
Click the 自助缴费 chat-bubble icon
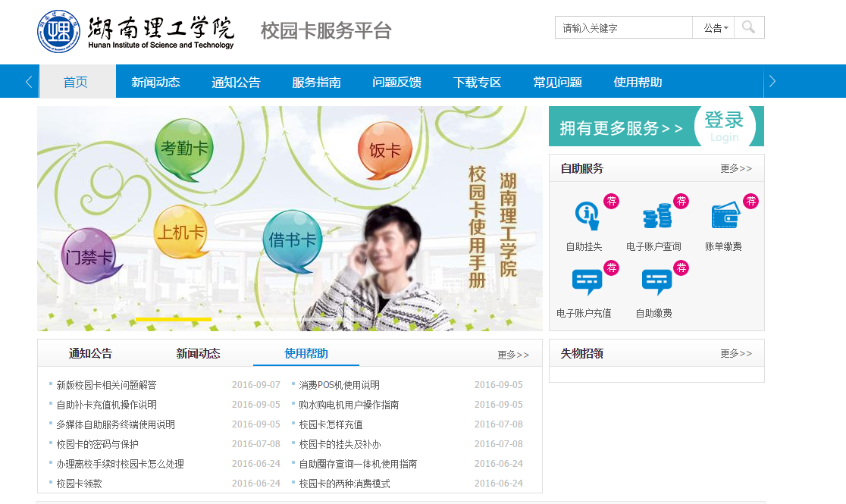click(x=656, y=283)
